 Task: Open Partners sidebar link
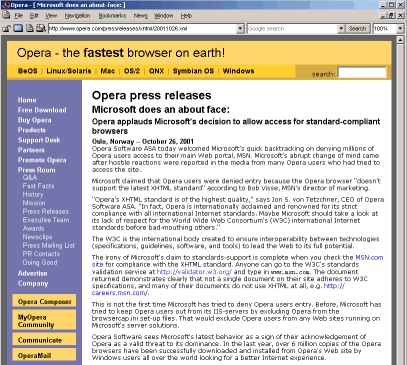tap(31, 150)
